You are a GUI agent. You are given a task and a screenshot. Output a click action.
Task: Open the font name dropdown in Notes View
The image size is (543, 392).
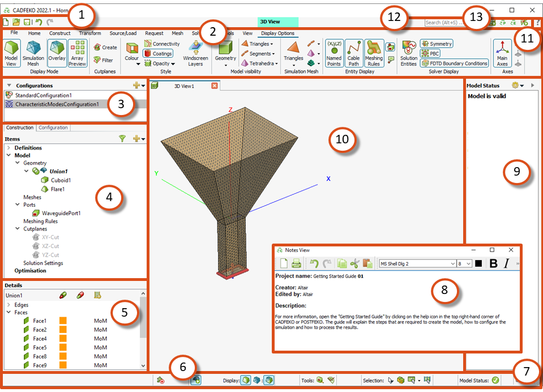click(452, 264)
